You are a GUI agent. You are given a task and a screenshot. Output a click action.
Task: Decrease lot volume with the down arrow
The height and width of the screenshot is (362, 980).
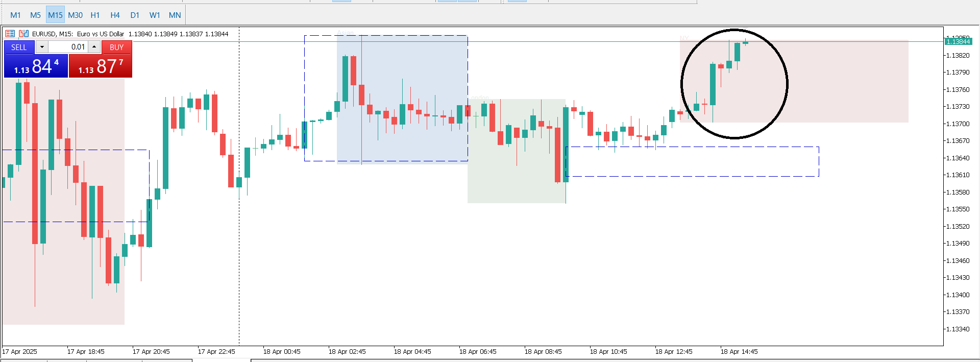pos(42,47)
